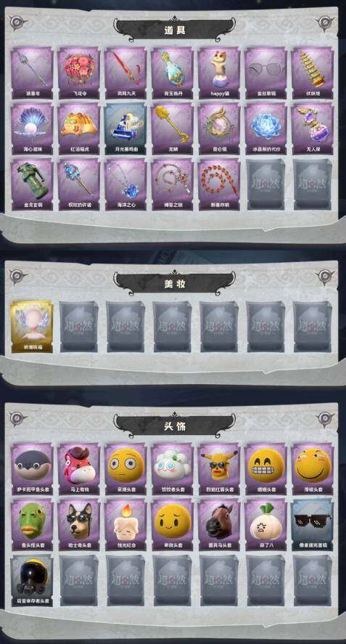The width and height of the screenshot is (346, 644).
Task: Select the orange lucky tiger item
Action: 79,129
